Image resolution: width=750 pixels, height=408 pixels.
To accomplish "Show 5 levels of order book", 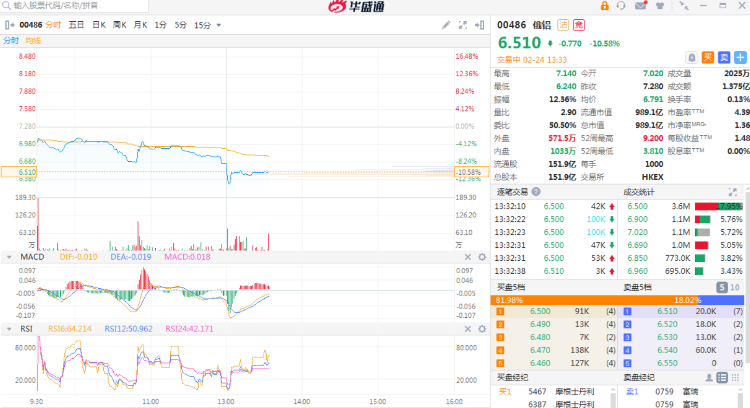I will (x=721, y=287).
